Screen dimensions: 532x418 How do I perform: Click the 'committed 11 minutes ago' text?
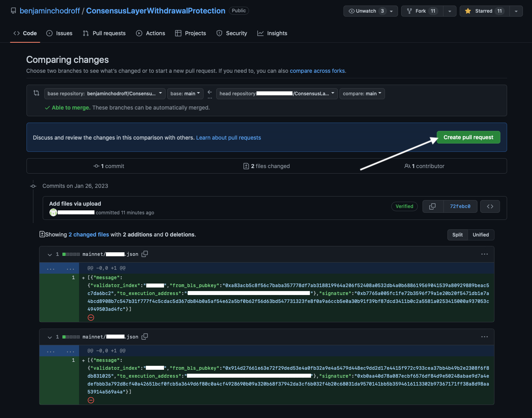point(125,213)
